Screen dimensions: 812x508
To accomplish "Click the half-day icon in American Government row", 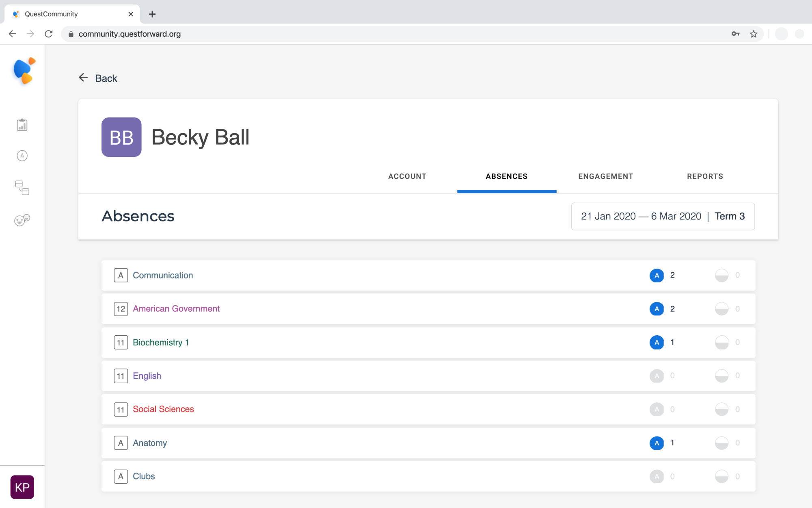I will click(x=721, y=309).
